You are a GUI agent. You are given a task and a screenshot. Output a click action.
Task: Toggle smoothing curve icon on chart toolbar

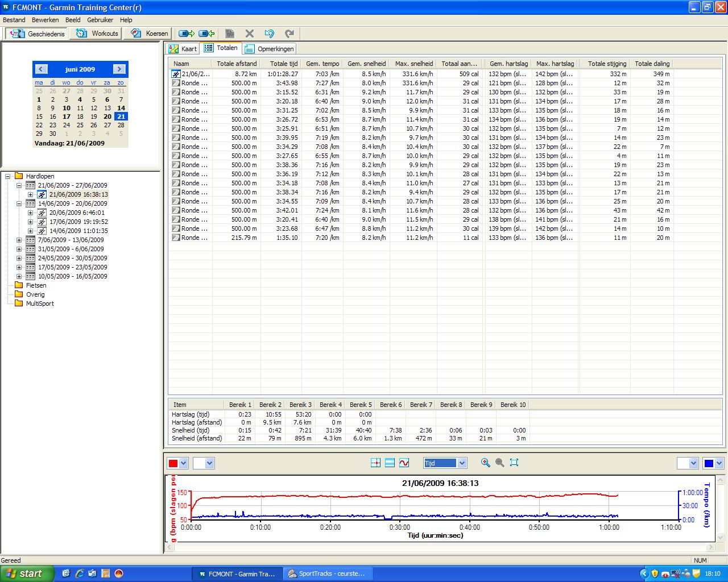(404, 463)
